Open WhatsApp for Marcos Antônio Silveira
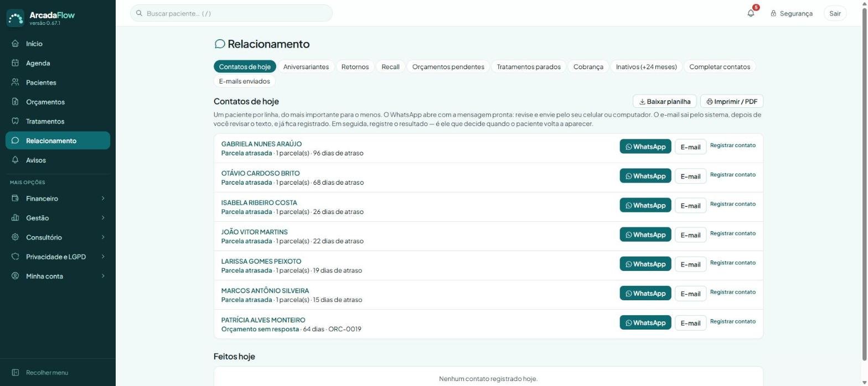868x386 pixels. 645,294
